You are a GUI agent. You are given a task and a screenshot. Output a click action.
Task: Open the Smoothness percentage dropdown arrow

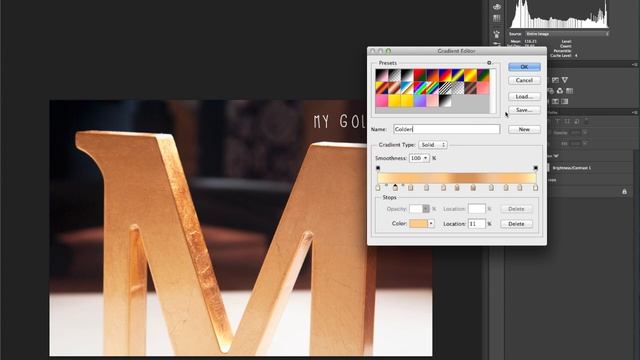(426, 158)
